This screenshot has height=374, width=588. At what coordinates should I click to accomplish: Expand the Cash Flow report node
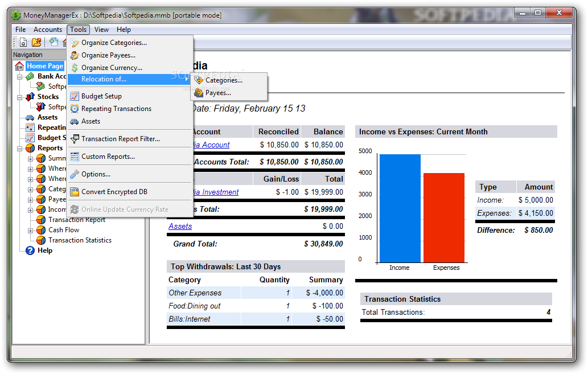[x=30, y=231]
